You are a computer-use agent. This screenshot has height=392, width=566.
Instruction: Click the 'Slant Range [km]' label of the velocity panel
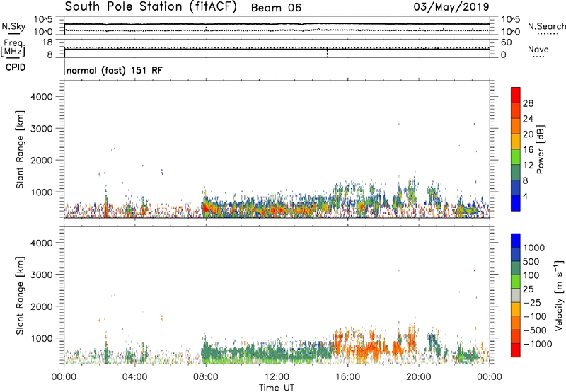20,295
